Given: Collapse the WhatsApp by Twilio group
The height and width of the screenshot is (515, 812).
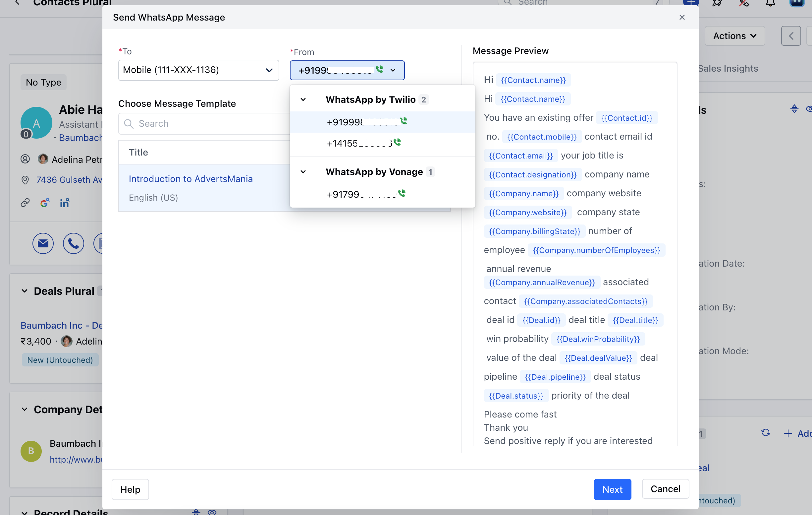Looking at the screenshot, I should (x=303, y=99).
